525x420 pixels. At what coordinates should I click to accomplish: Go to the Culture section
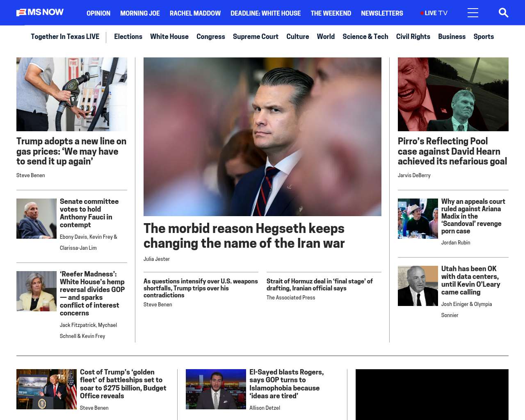pos(297,37)
